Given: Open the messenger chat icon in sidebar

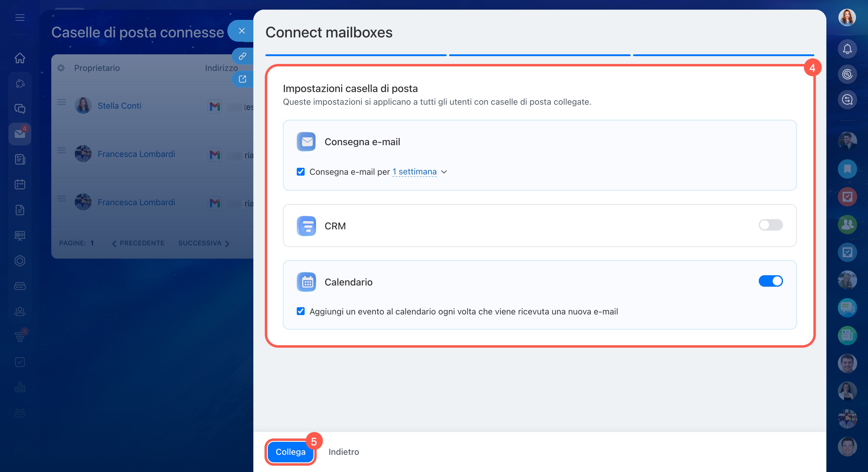Looking at the screenshot, I should coord(20,109).
